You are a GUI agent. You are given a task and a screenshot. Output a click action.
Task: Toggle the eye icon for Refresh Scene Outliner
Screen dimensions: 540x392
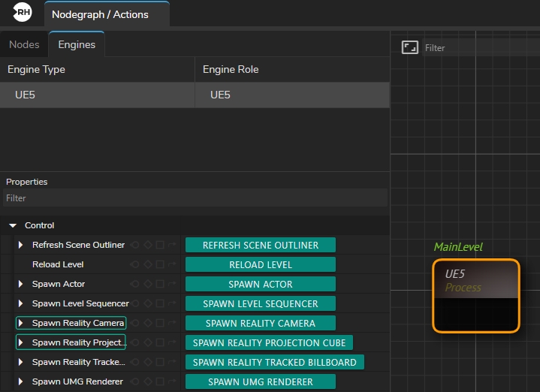(135, 245)
